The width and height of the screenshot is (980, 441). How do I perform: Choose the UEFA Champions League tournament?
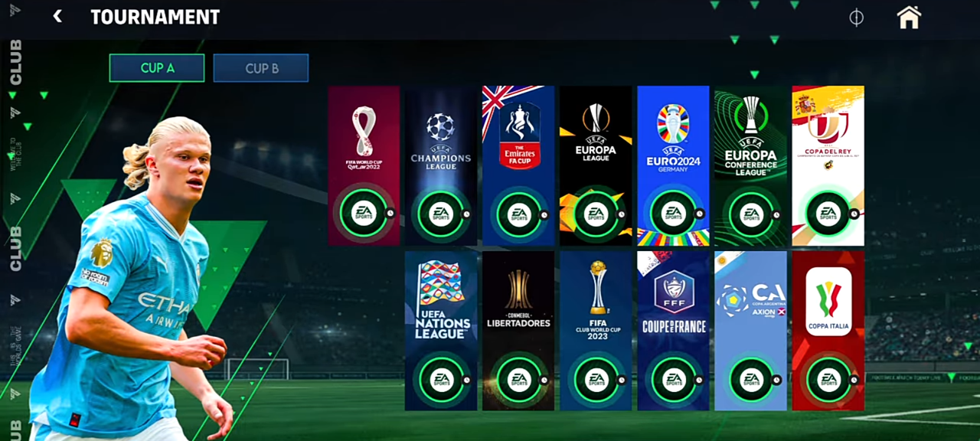[x=441, y=166]
